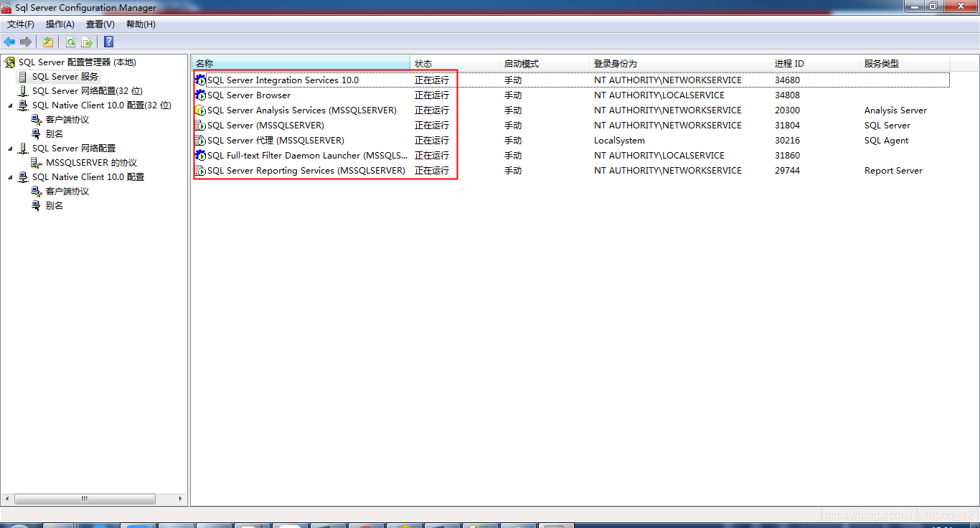Screen dimensions: 980x528
Task: Click the Export List toolbar icon
Action: click(87, 42)
